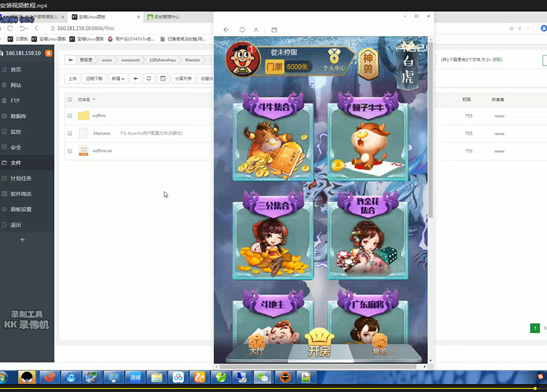547x392 pixels.
Task: Click the game window horizontal scrollbar
Action: (317, 367)
